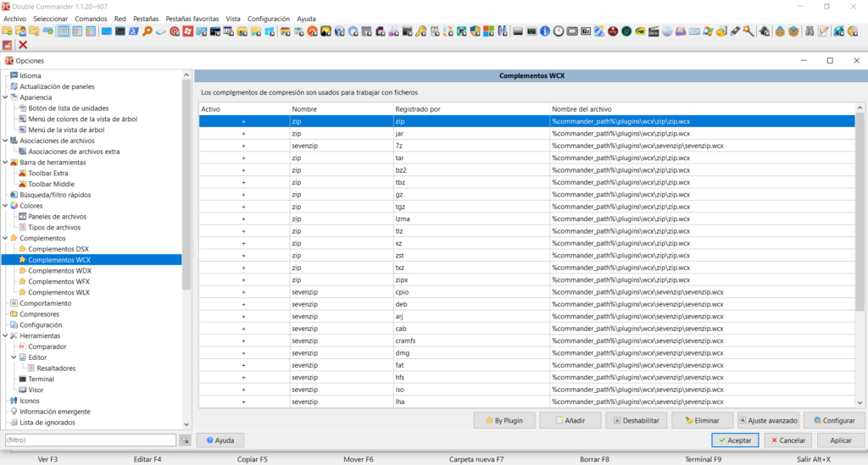Click the golden key toolbar icon
The width and height of the screenshot is (868, 465).
(x=420, y=31)
